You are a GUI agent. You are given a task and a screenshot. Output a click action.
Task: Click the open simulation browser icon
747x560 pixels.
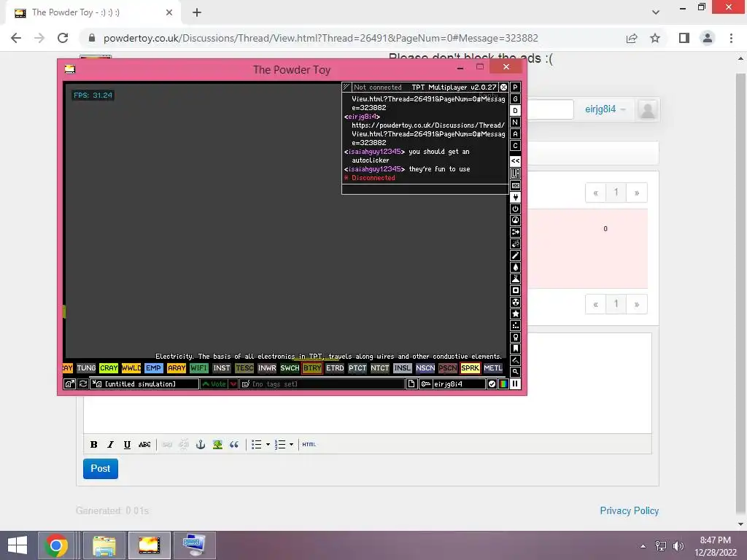click(x=69, y=384)
